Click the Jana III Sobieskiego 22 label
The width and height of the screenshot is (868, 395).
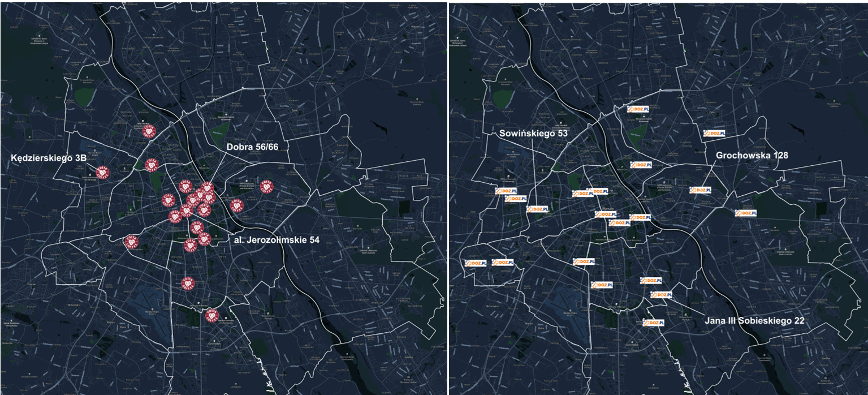(754, 320)
